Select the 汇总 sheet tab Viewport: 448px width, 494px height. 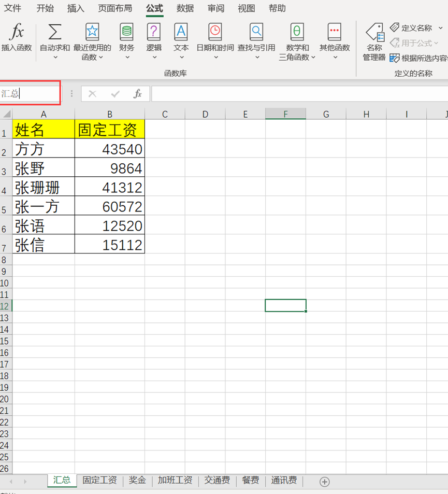click(x=62, y=480)
